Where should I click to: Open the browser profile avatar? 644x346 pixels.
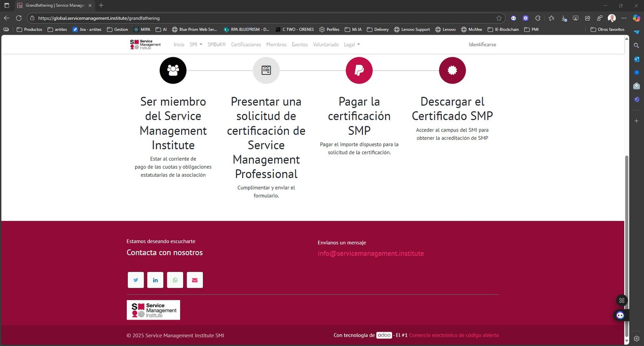(x=612, y=18)
